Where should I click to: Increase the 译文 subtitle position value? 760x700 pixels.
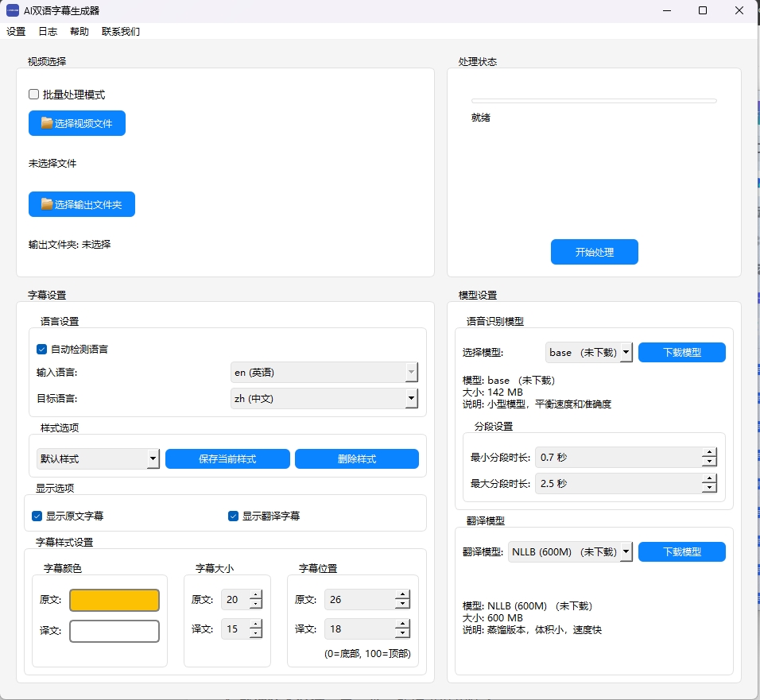coord(402,624)
